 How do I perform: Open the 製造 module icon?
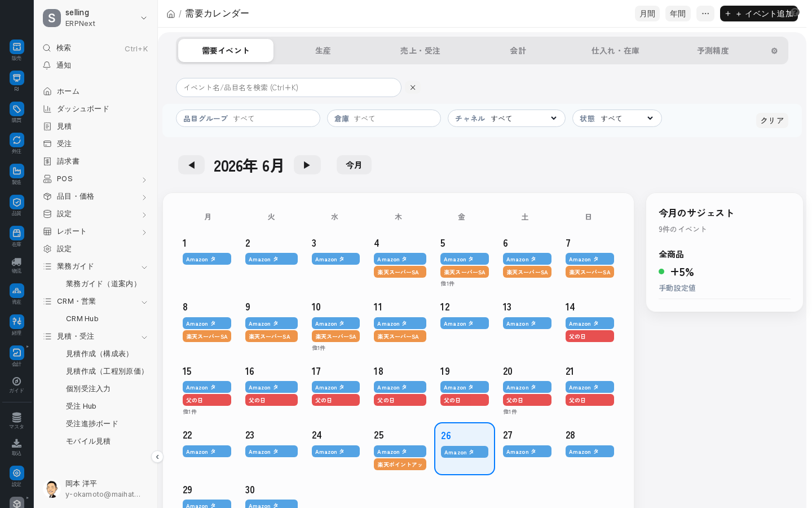point(16,171)
